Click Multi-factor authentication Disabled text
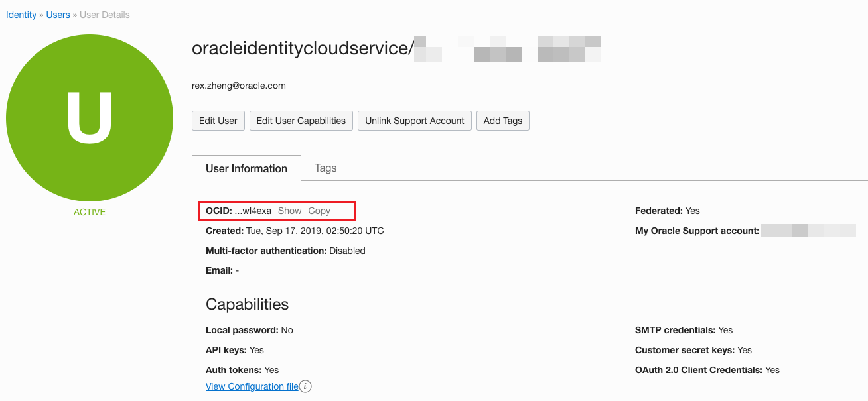 point(285,251)
